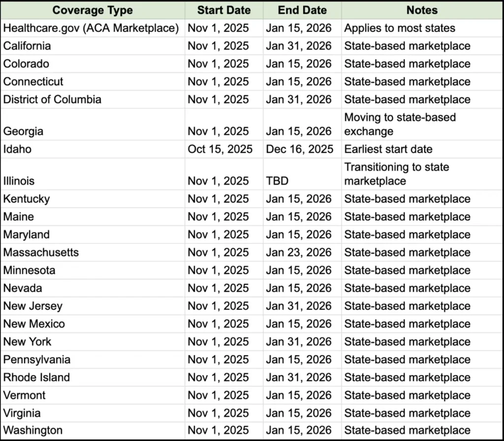Click the Healthcare.gov (ACA Marketplace) cell
Viewport: 504px width, 441px height.
coord(93,28)
